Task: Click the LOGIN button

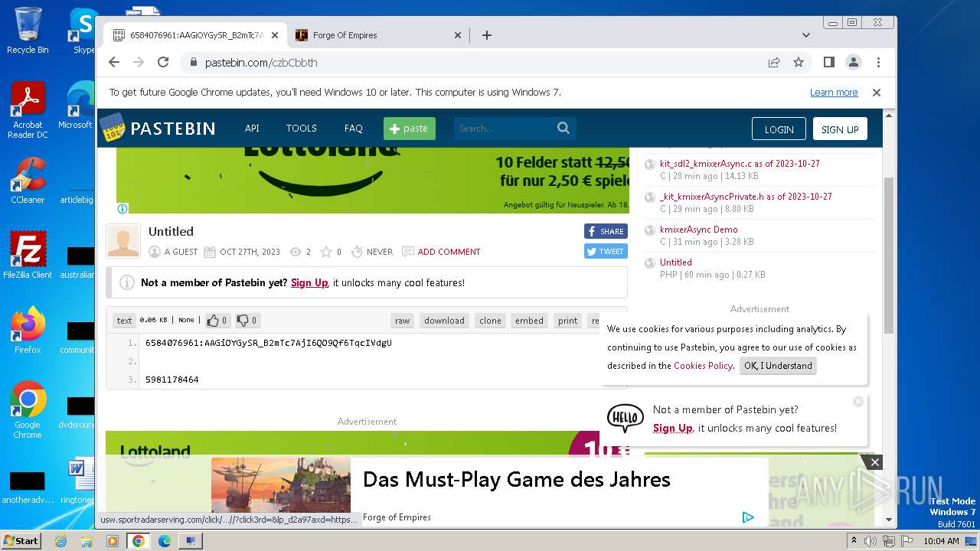Action: [x=779, y=129]
